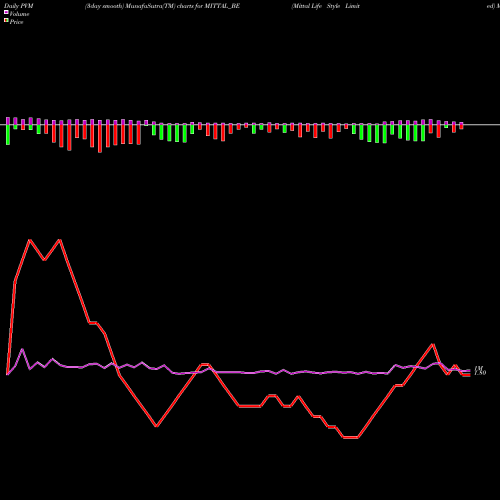Screen dimensions: 500x500
Task: Click the 1M volume label at right
Action: [479, 368]
